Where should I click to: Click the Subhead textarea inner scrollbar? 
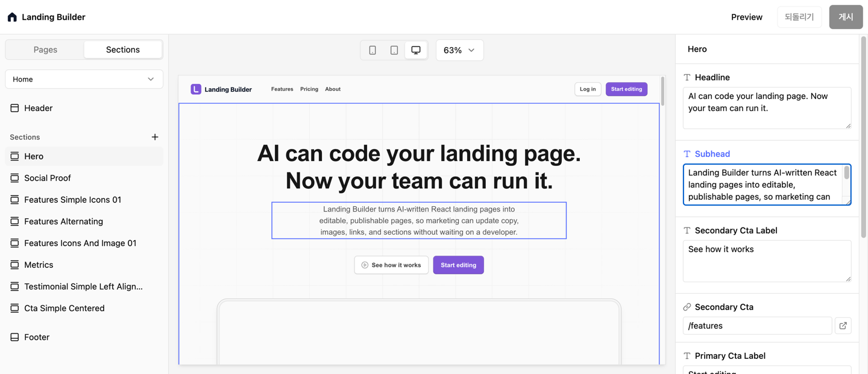[846, 173]
